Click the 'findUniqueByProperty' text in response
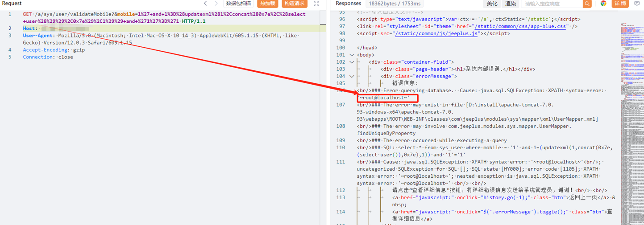This screenshot has height=225, width=644. pyautogui.click(x=386, y=133)
